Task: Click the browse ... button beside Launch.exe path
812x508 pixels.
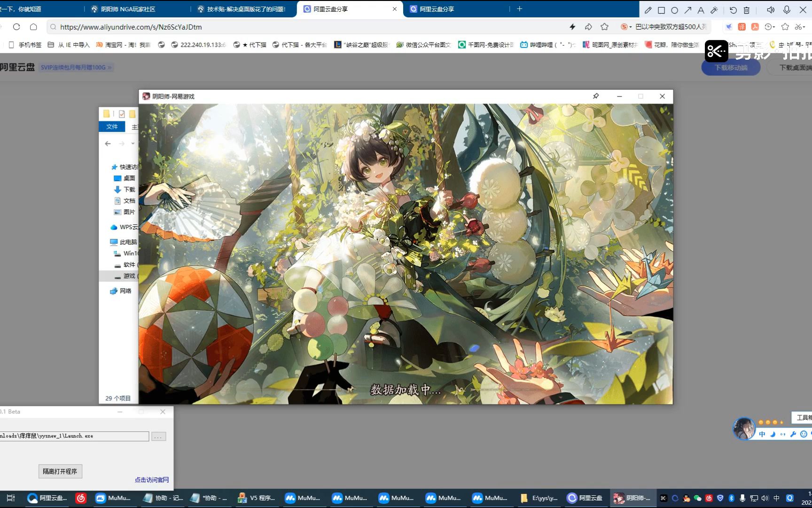Action: tap(158, 437)
